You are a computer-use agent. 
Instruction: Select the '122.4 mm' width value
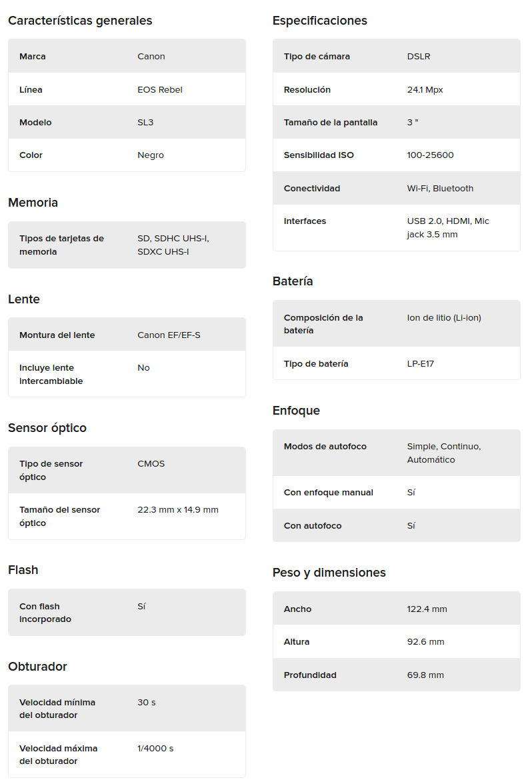pyautogui.click(x=427, y=609)
